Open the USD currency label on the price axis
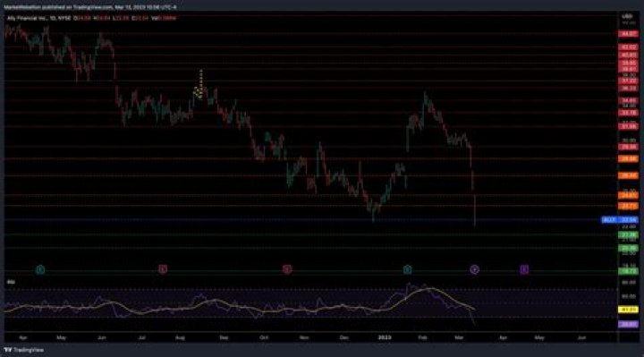 pyautogui.click(x=627, y=16)
